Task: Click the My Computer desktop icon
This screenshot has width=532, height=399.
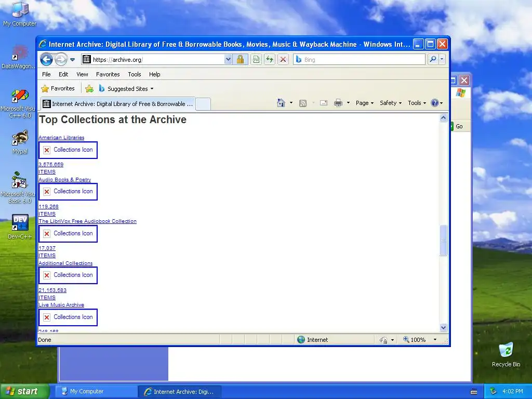Action: (x=20, y=14)
